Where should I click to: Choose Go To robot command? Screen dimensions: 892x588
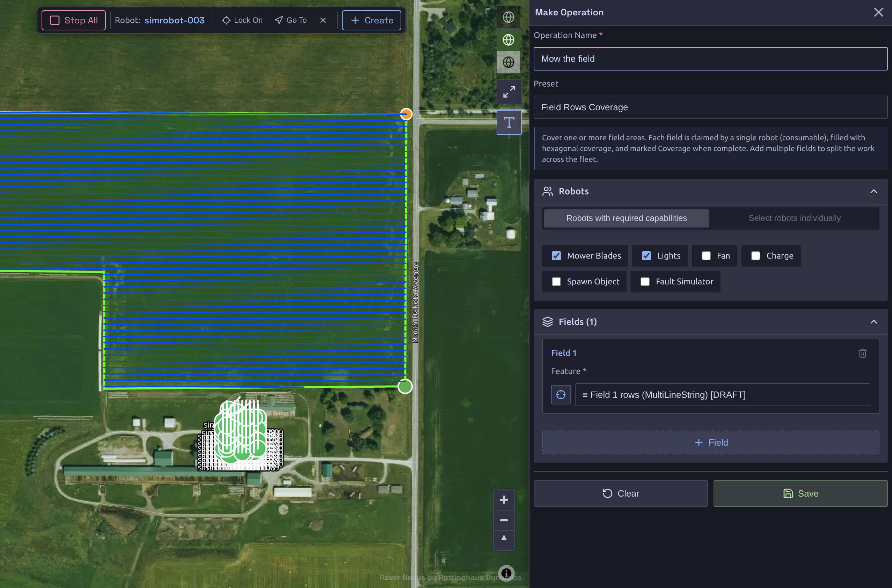pos(291,20)
